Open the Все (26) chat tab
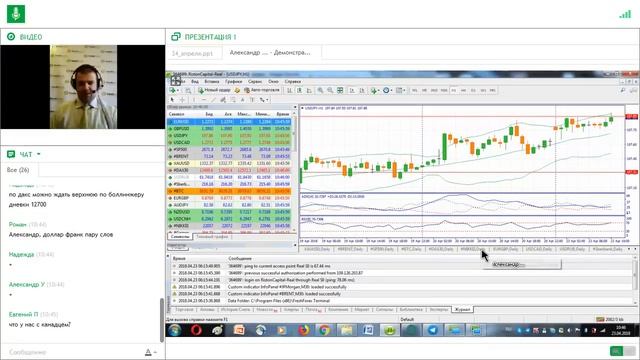This screenshot has width=640, height=360. tap(18, 170)
